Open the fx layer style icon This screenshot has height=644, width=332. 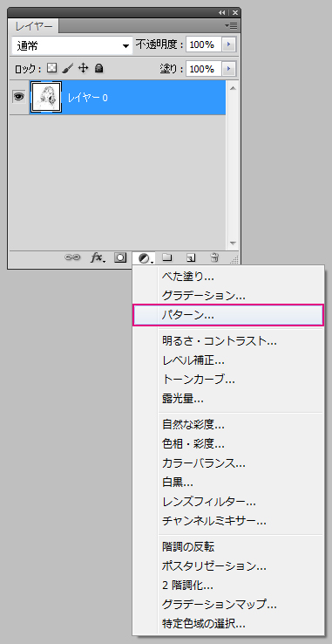98,257
